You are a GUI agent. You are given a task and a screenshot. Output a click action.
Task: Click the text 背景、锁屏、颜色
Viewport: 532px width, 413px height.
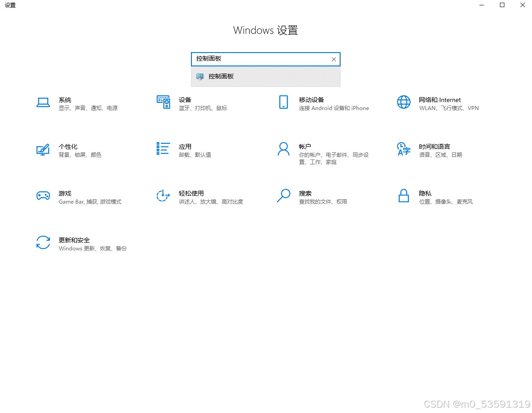[x=80, y=155]
